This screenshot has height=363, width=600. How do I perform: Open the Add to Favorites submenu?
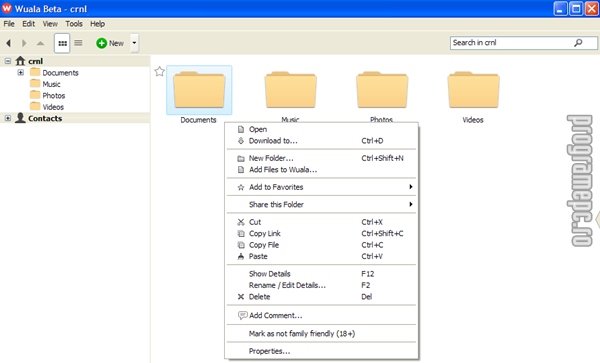pyautogui.click(x=321, y=187)
